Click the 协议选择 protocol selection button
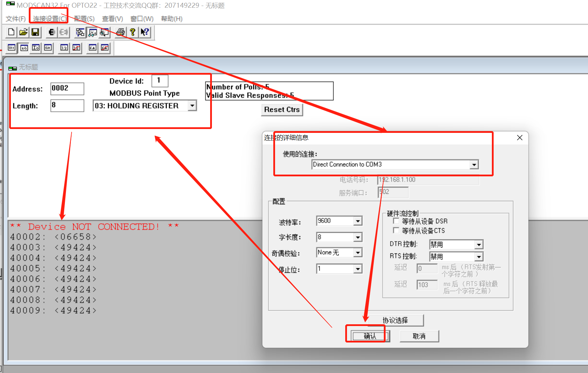 (x=396, y=320)
